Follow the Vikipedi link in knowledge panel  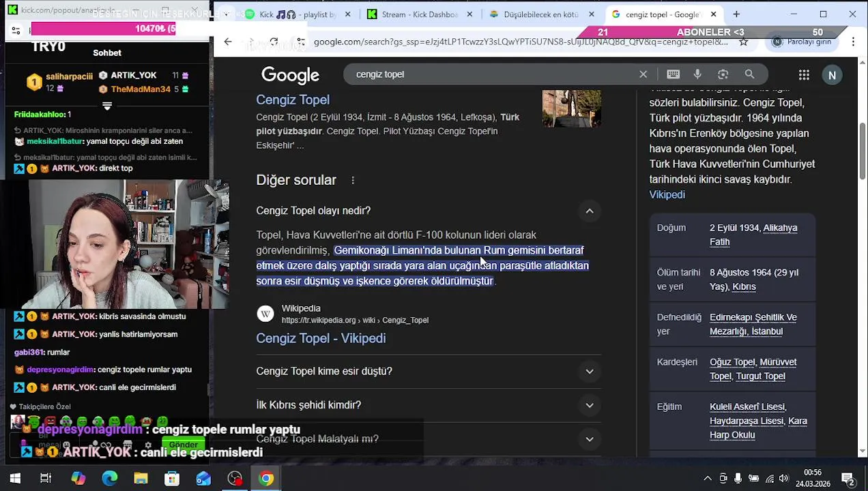[667, 195]
